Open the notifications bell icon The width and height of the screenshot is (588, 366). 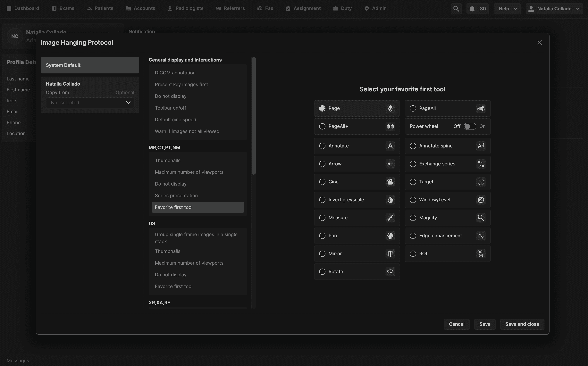(472, 9)
